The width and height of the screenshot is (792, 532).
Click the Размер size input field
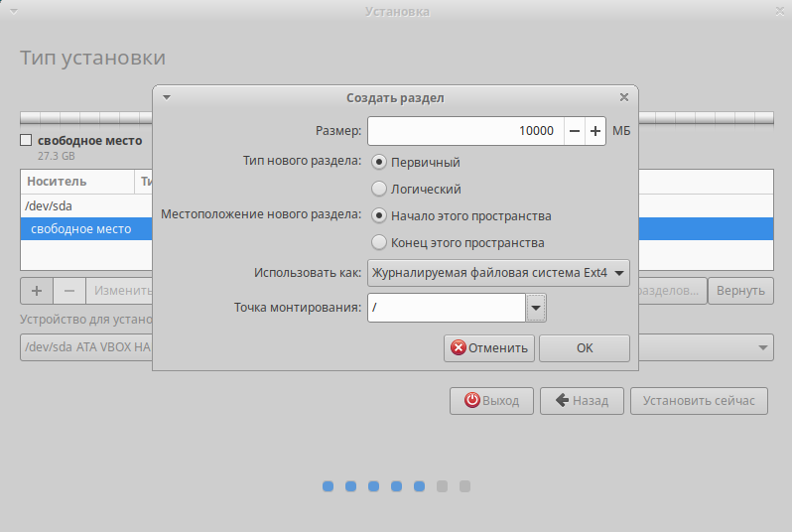click(x=465, y=131)
